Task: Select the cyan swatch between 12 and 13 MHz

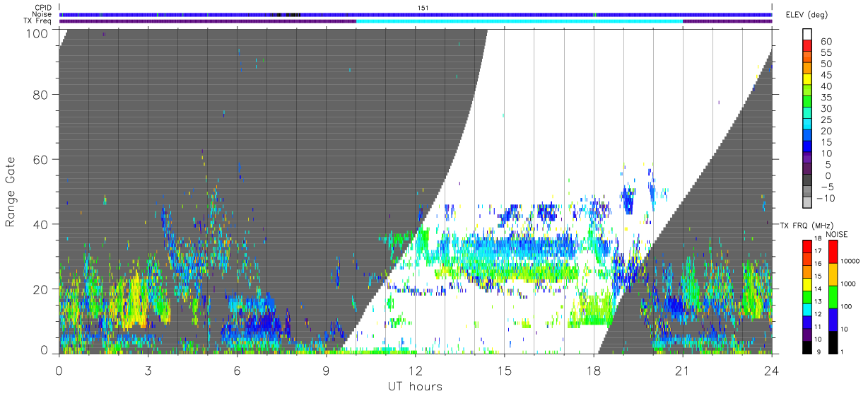Action: tap(807, 308)
